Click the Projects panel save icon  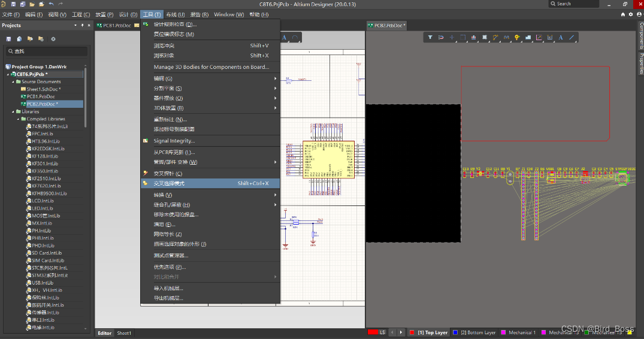tap(8, 39)
